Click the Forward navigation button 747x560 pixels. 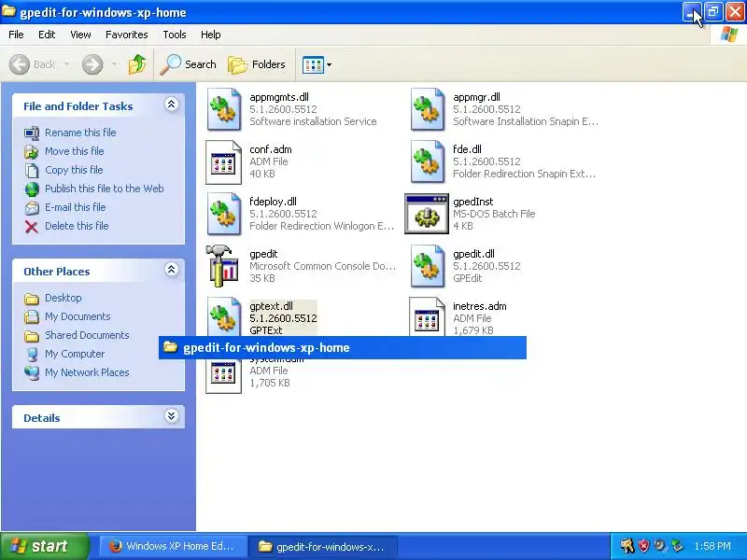tap(92, 64)
